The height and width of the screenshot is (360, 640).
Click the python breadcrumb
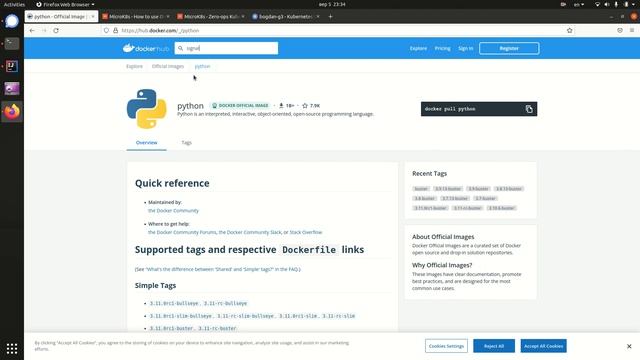click(202, 66)
